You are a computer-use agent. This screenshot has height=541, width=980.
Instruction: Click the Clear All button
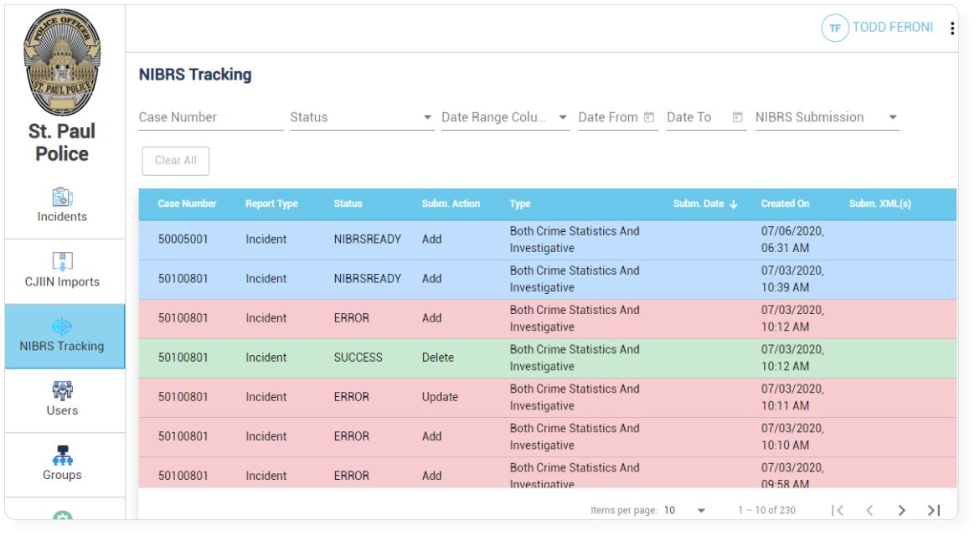176,161
